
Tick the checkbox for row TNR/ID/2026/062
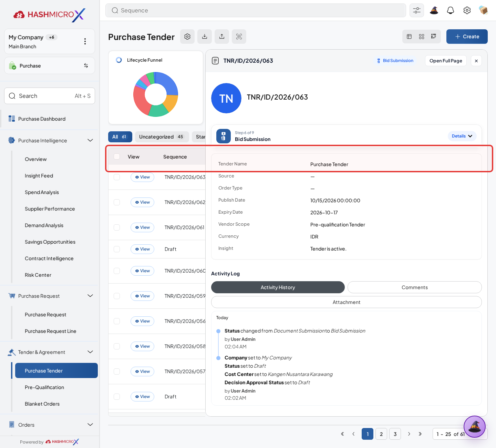pyautogui.click(x=117, y=202)
